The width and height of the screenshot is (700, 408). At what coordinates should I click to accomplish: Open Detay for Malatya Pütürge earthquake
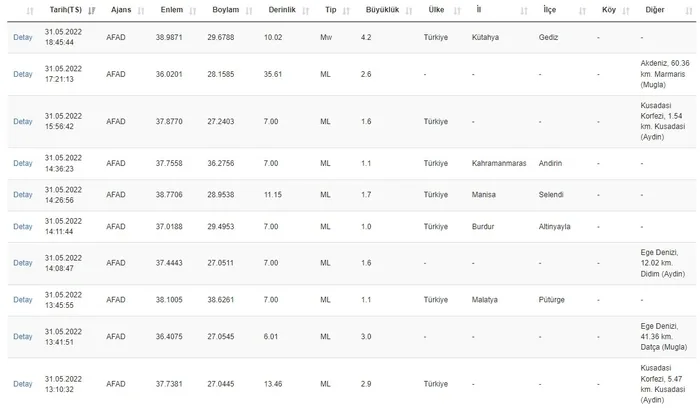(x=23, y=300)
